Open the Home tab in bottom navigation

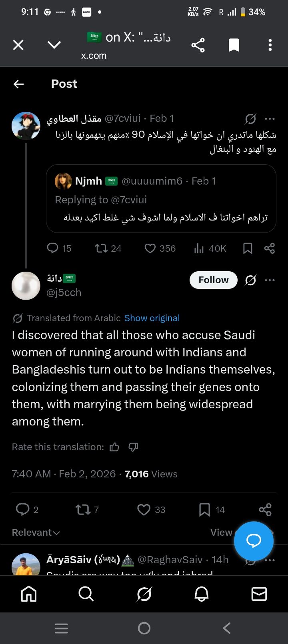pyautogui.click(x=29, y=594)
